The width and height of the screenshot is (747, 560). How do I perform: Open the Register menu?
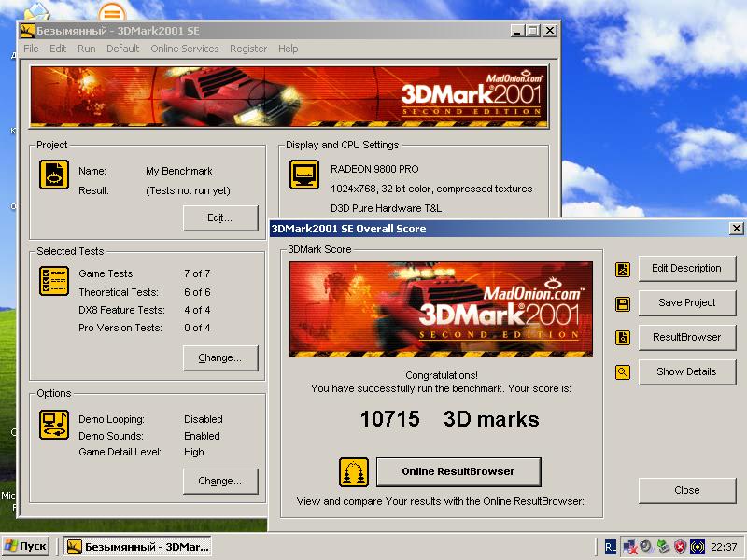(x=248, y=49)
